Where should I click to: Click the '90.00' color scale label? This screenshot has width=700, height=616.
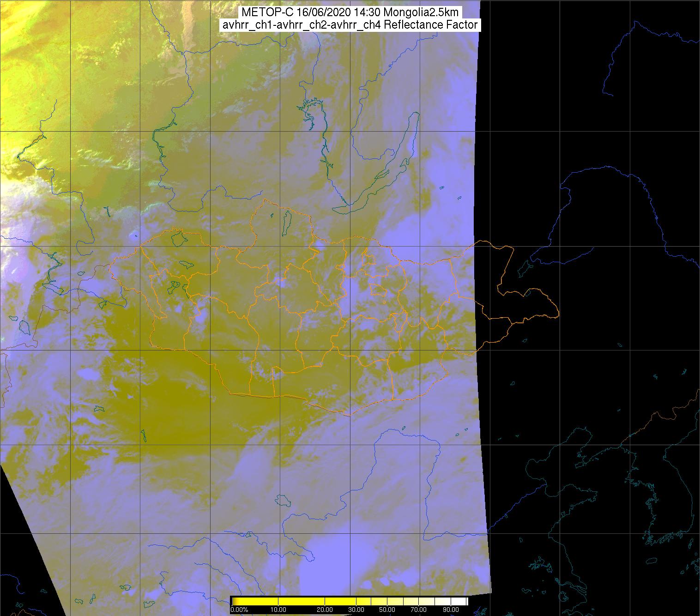click(451, 610)
